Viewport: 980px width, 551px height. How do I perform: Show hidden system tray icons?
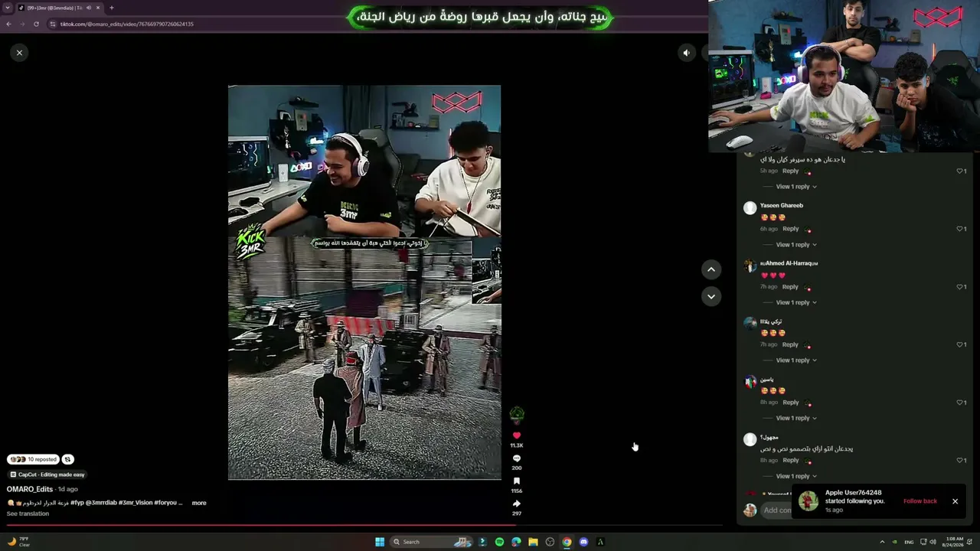click(x=882, y=542)
